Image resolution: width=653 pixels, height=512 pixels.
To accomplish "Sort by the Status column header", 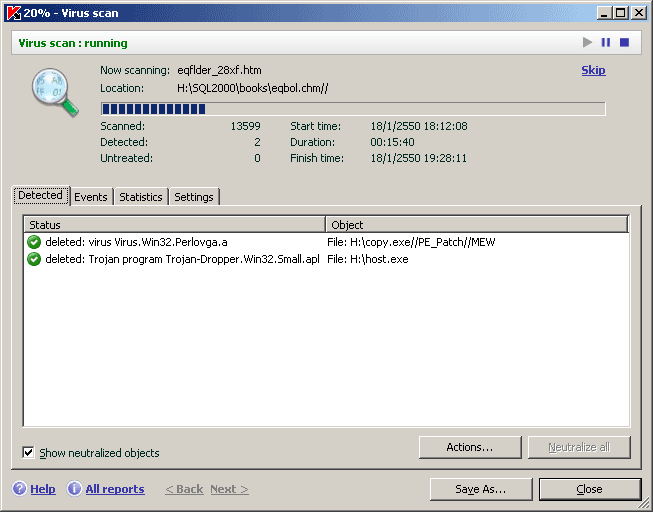I will [174, 225].
